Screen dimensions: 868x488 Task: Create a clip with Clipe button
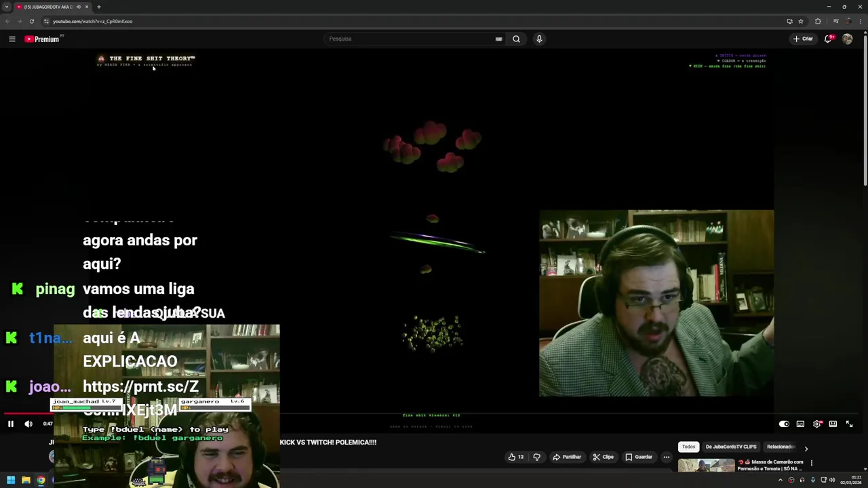[x=603, y=457]
